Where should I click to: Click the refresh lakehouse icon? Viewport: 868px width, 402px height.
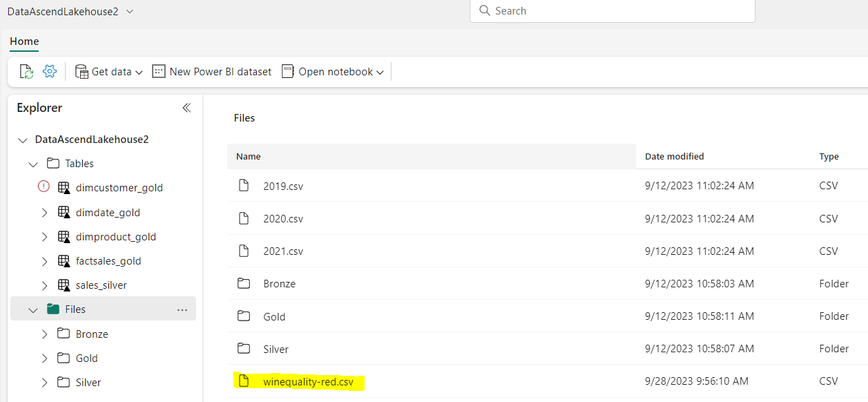(x=26, y=71)
